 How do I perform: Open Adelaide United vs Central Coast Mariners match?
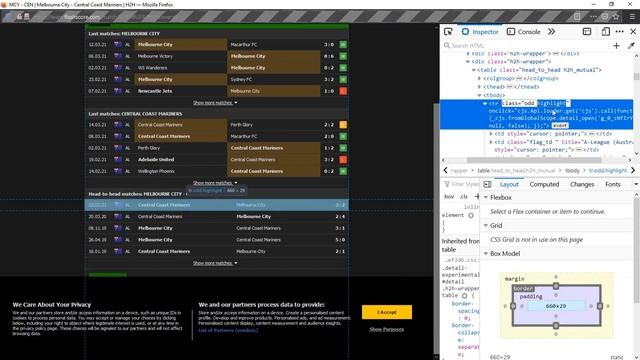pyautogui.click(x=217, y=160)
